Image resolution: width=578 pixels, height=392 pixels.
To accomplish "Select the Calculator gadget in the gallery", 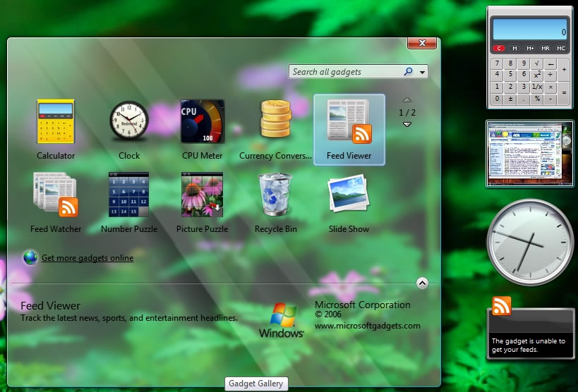I will [x=56, y=129].
